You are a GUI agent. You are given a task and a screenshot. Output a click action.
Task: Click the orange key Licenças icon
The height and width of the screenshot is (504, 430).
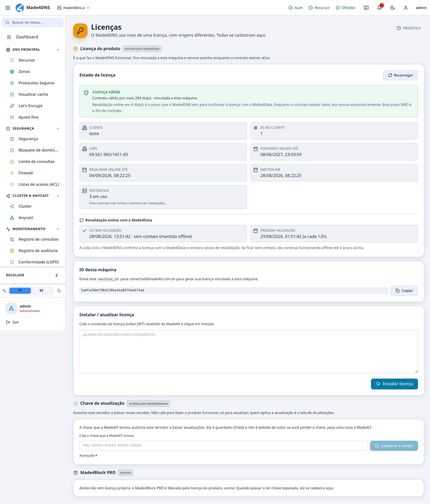point(80,31)
